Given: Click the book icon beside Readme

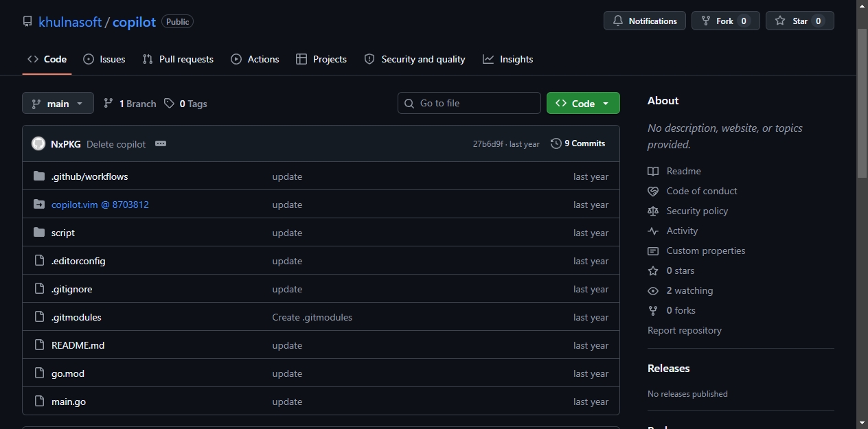Looking at the screenshot, I should [x=653, y=172].
